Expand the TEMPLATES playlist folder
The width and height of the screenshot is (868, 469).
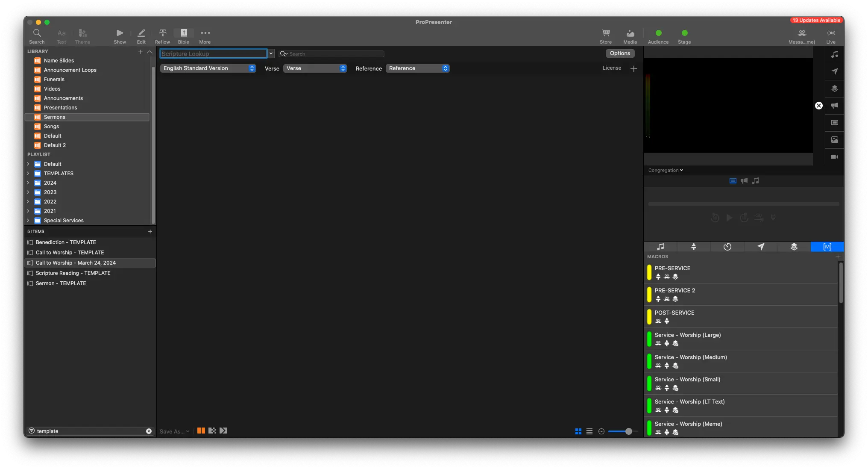(28, 174)
